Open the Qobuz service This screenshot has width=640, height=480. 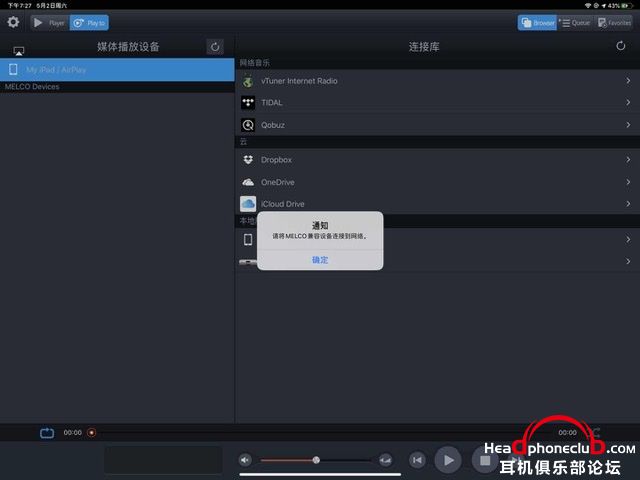tap(438, 125)
